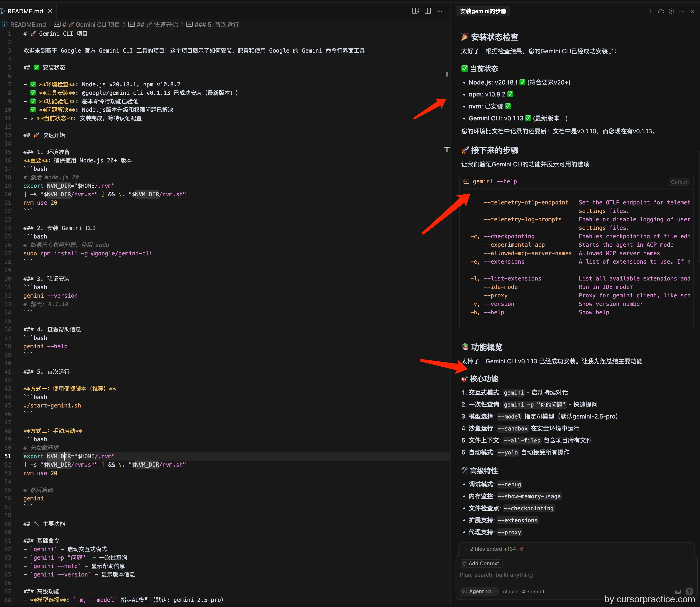Click 'nvm use 20' on line 21
Image resolution: width=700 pixels, height=607 pixels.
tap(40, 203)
